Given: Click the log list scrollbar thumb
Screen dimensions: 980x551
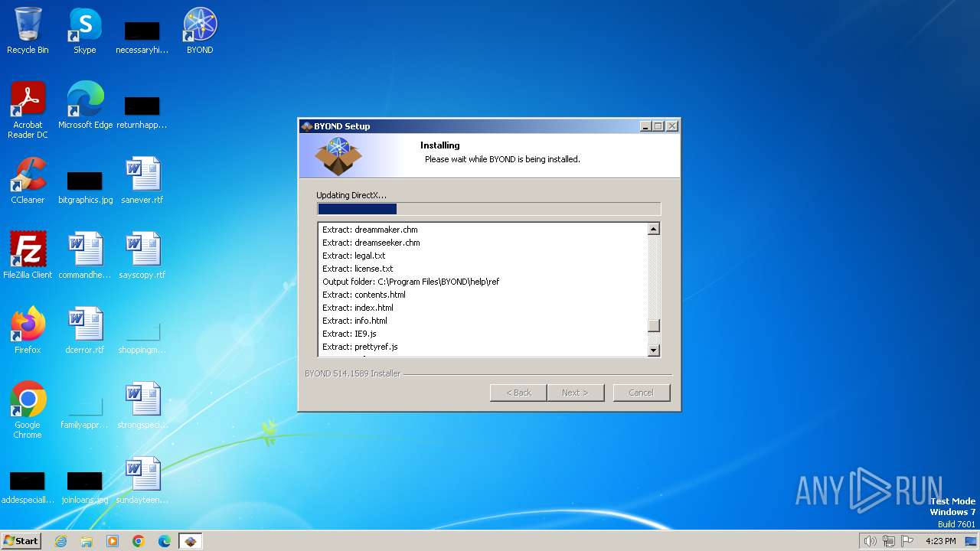Looking at the screenshot, I should (x=653, y=326).
